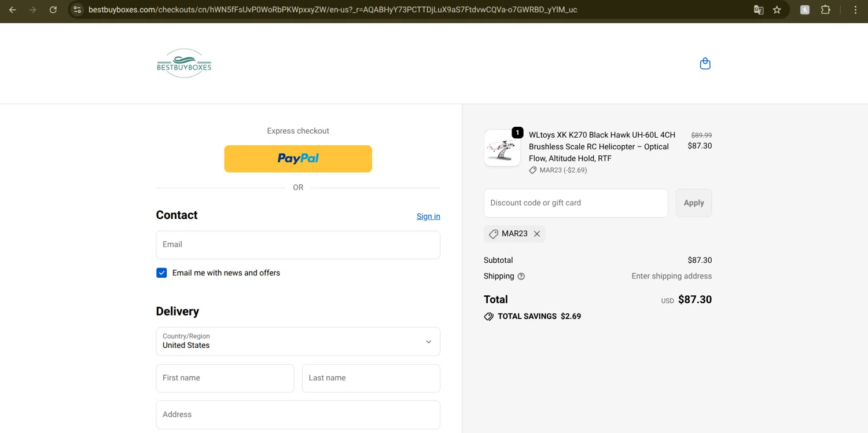Image resolution: width=868 pixels, height=433 pixels.
Task: Focus the Address field
Action: 298,415
